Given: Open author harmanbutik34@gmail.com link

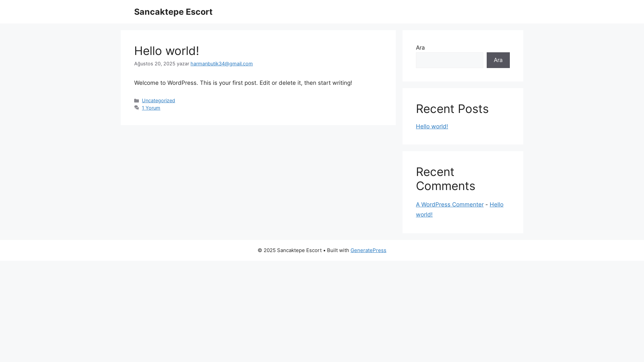Looking at the screenshot, I should click(x=222, y=64).
